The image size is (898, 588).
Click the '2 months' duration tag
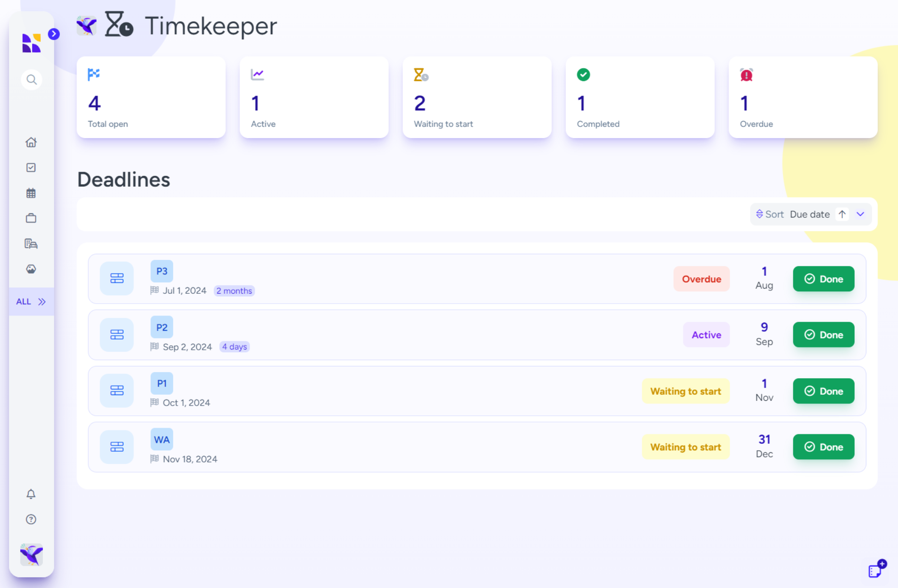click(x=234, y=291)
